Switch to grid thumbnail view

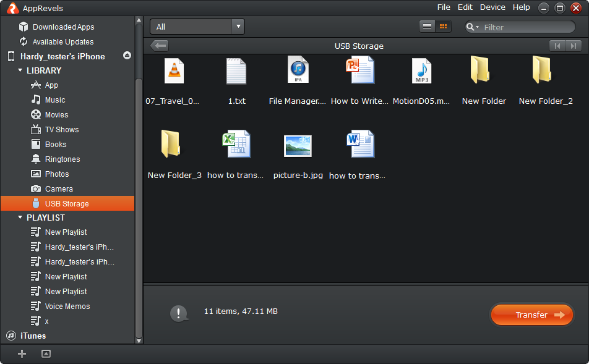[x=443, y=27]
